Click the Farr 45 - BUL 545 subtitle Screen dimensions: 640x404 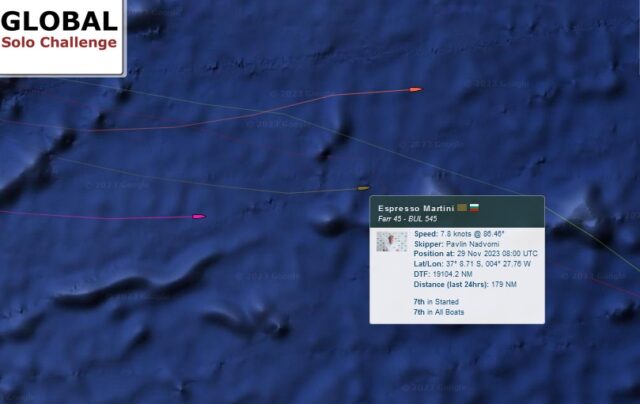[407, 219]
